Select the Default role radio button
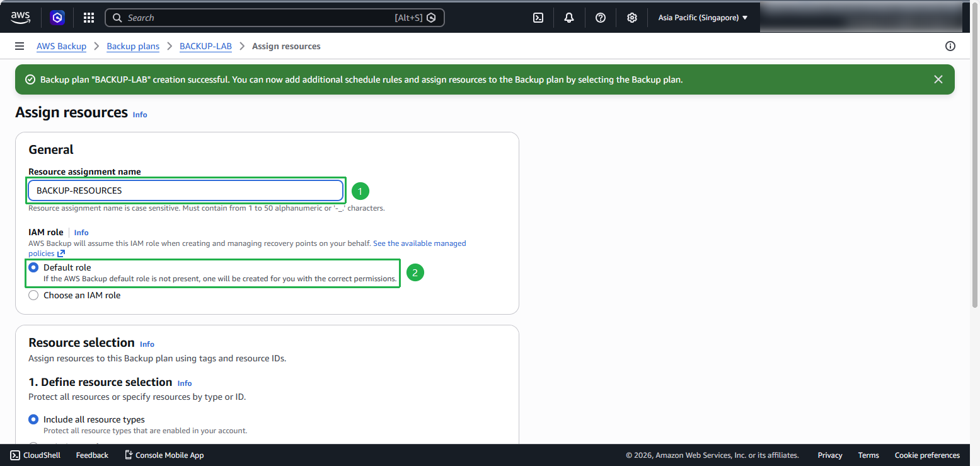 click(34, 267)
